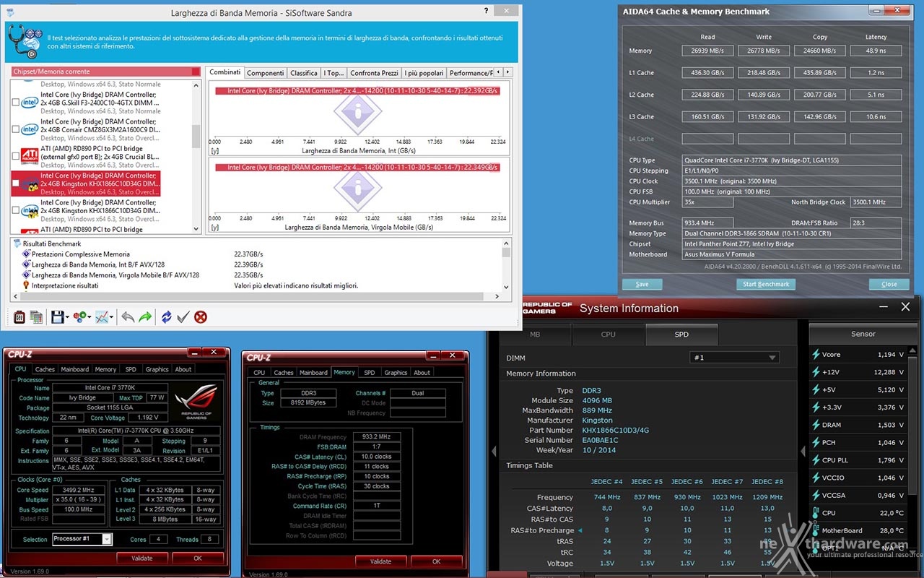The width and height of the screenshot is (924, 578).
Task: Click the Sensor header button
Action: (x=863, y=334)
